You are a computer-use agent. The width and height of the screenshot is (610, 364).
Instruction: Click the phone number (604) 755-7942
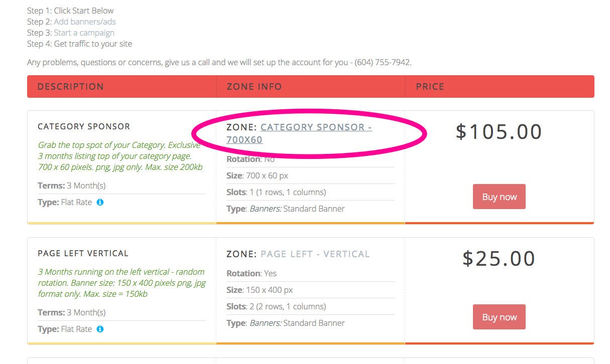(x=382, y=63)
